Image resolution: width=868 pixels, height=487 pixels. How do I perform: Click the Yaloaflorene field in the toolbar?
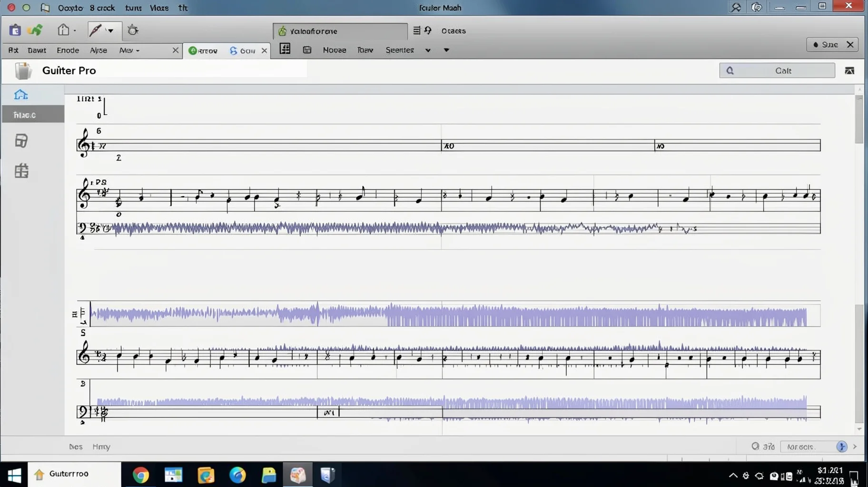340,31
